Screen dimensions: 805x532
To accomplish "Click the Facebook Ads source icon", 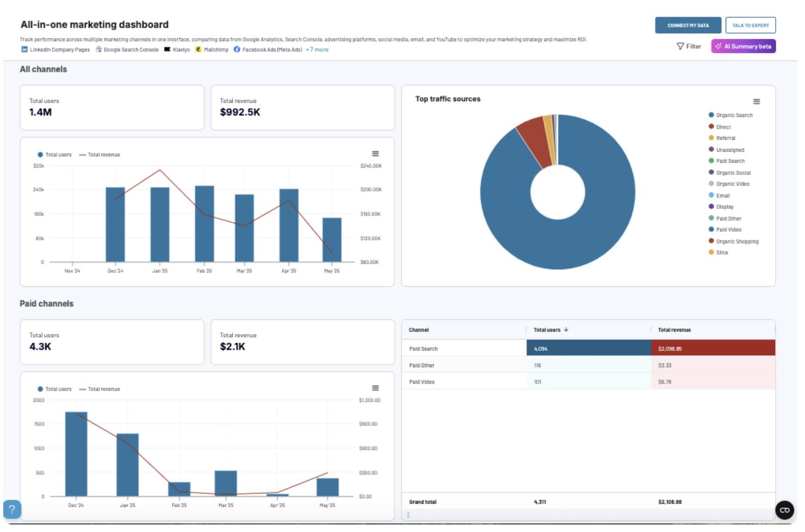I will 237,50.
